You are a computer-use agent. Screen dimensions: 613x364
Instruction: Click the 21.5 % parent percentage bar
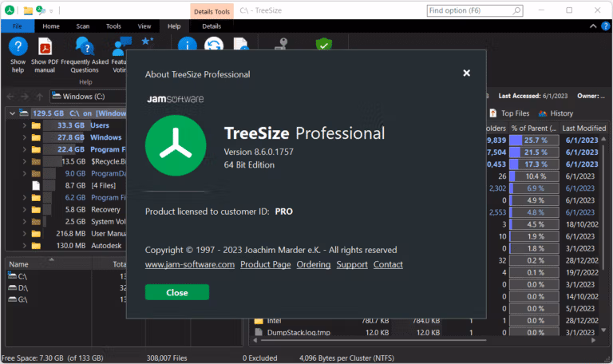[x=534, y=152]
